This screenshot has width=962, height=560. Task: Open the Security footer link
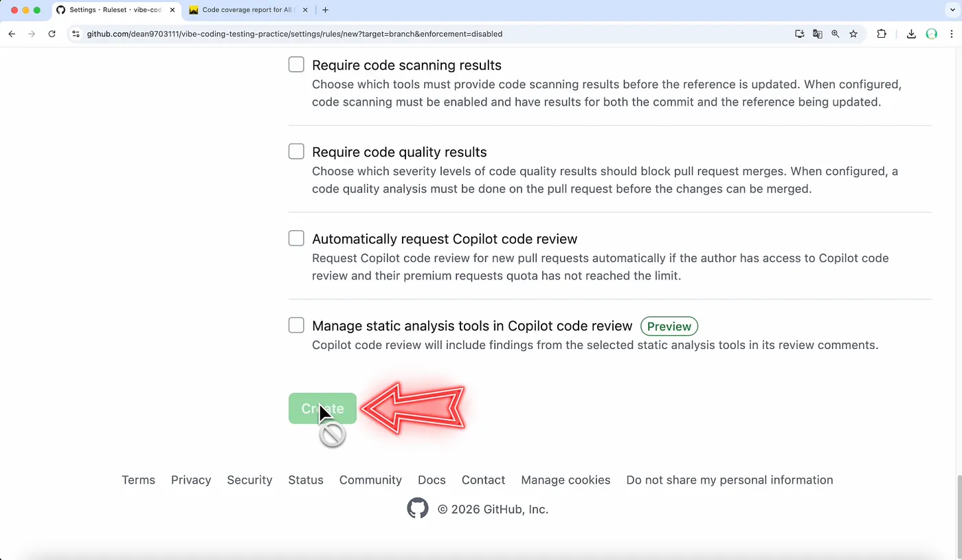[249, 480]
